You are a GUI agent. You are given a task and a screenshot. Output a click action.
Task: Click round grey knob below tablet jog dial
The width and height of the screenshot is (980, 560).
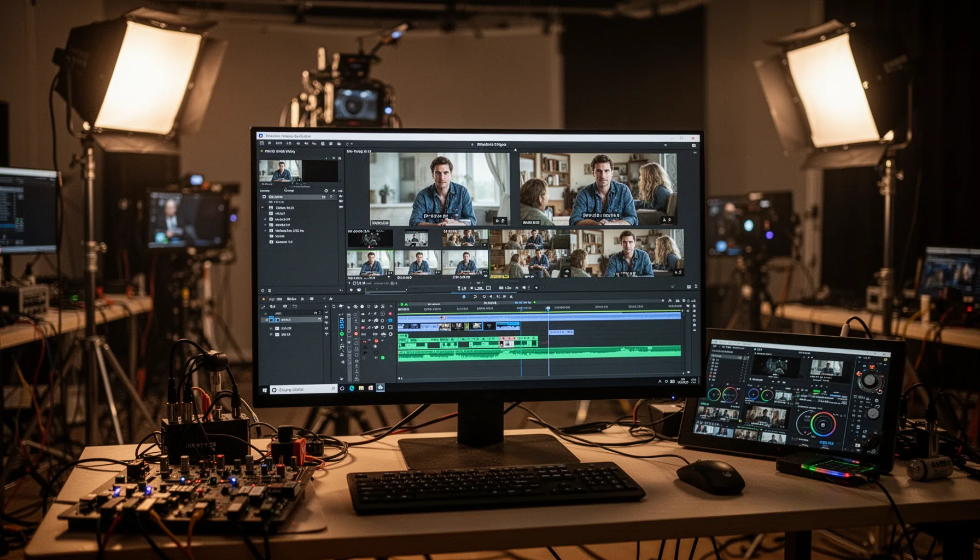tap(873, 413)
